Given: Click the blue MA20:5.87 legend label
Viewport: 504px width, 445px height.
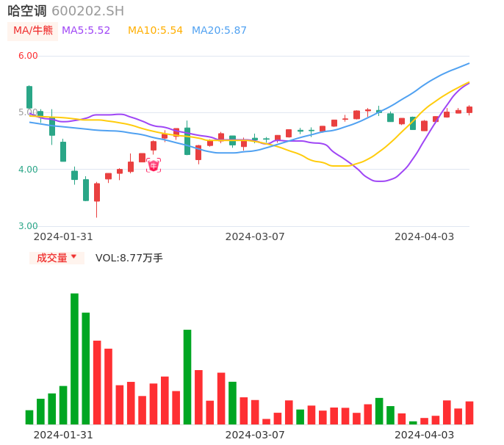Looking at the screenshot, I should 219,30.
